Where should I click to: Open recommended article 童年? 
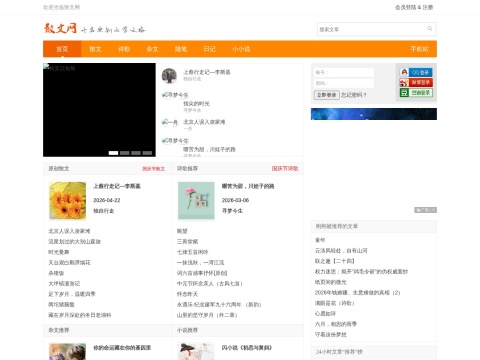(x=320, y=240)
